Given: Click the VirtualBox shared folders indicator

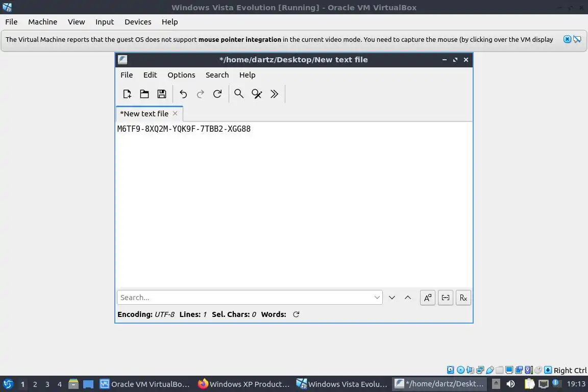Looking at the screenshot, I should pos(500,370).
